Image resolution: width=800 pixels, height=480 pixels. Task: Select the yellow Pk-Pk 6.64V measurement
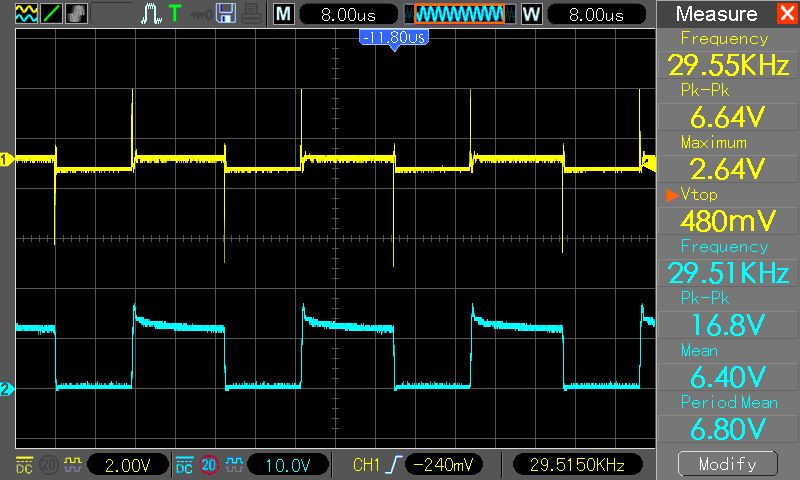[x=727, y=104]
